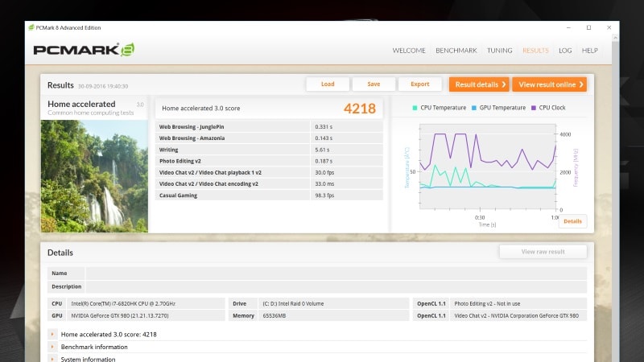Select 'Video Chat playback 1 v2' row

pos(269,173)
